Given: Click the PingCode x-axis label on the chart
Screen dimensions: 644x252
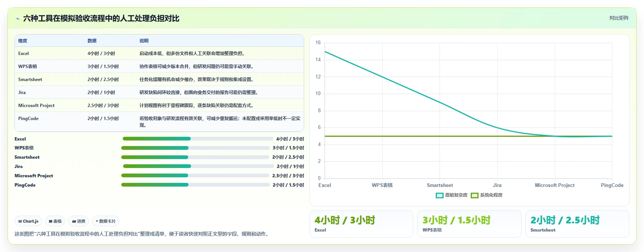Looking at the screenshot, I should coord(612,185).
